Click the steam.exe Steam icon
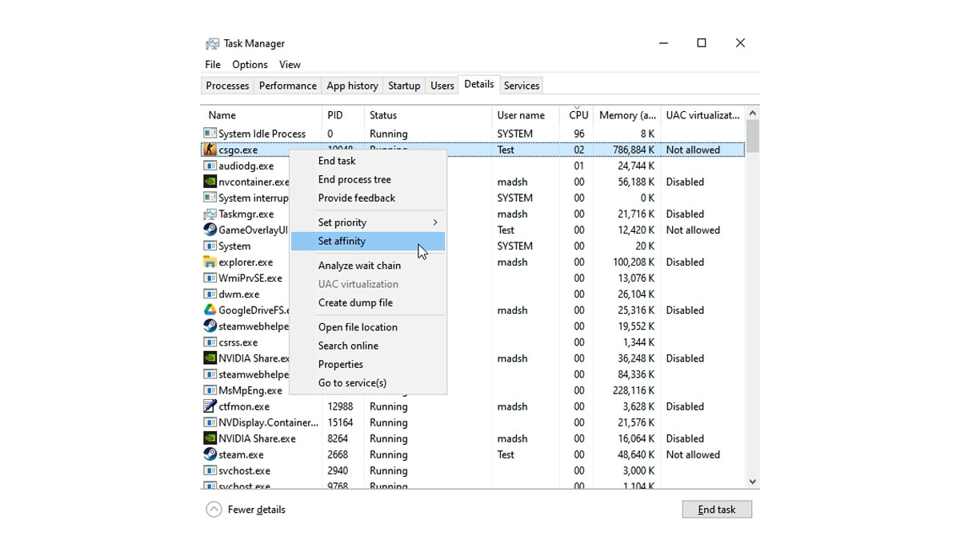This screenshot has height=560, width=960. coord(210,454)
